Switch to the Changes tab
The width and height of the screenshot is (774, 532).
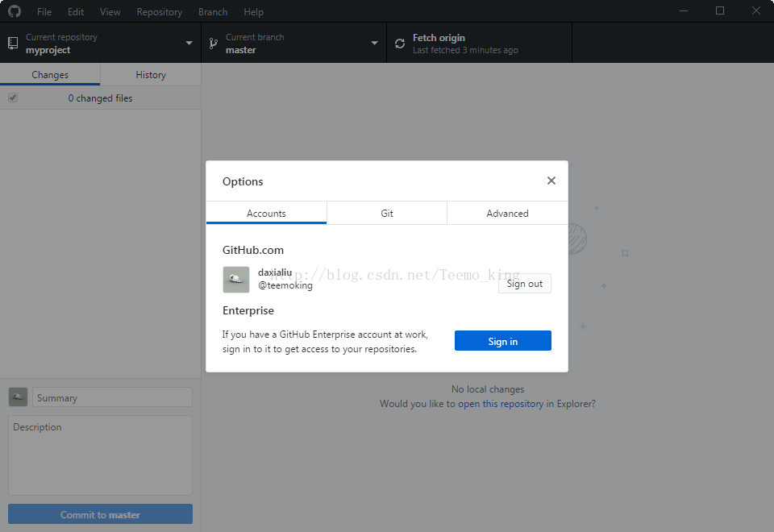50,74
